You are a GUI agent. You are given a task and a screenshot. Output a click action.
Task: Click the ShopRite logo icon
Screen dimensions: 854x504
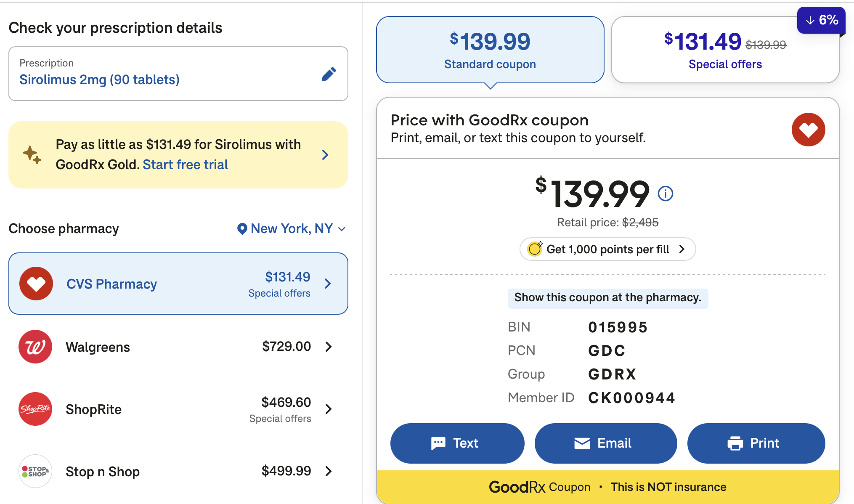tap(35, 409)
